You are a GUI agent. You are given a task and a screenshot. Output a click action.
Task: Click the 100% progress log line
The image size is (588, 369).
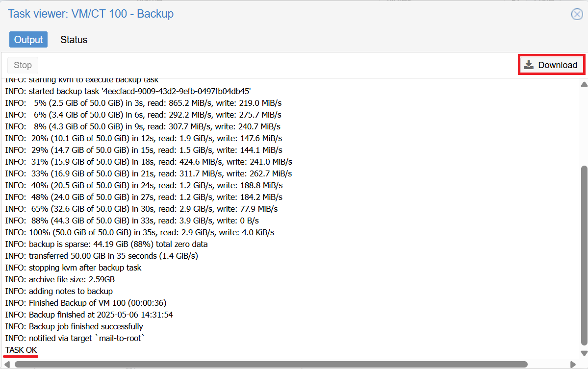tap(140, 232)
